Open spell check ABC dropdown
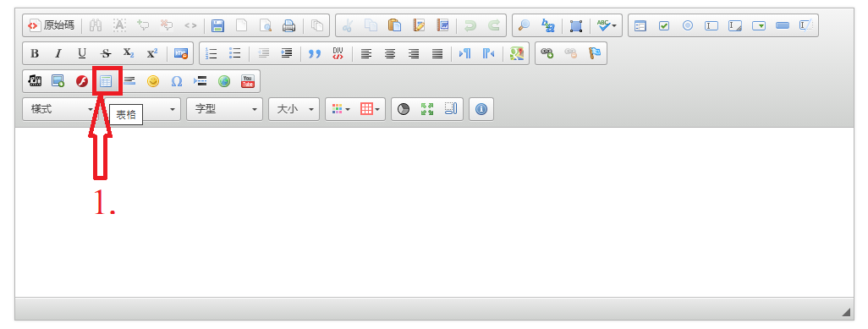Screen dimensions: 868x329 point(607,25)
